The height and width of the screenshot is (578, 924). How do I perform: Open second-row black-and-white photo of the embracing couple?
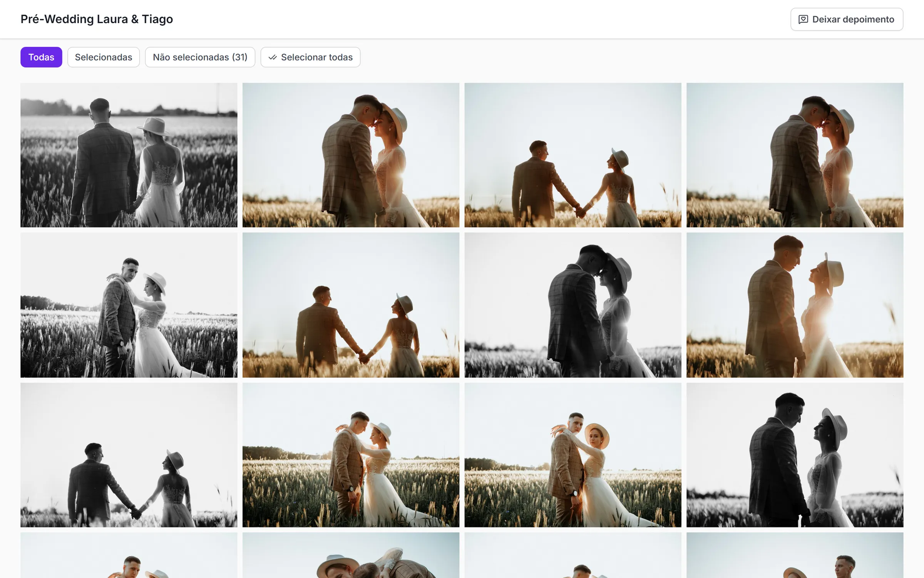129,305
